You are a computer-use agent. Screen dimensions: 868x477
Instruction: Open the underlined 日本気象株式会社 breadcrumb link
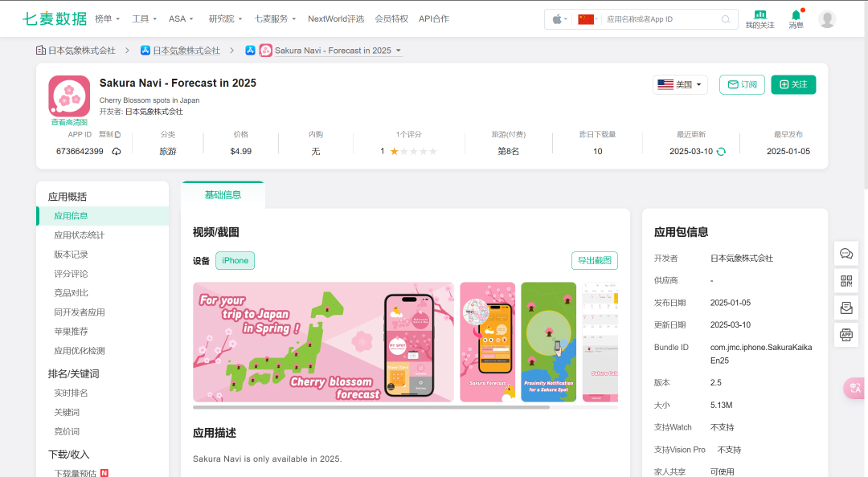click(186, 51)
